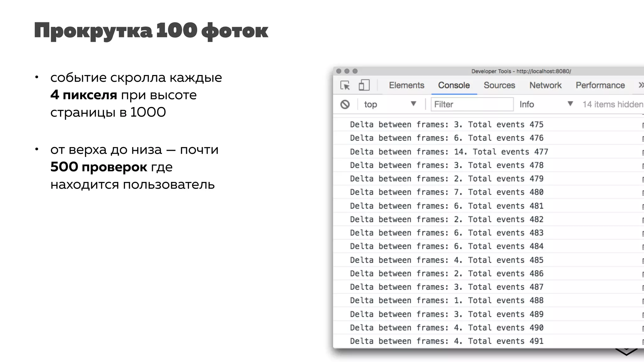The image size is (644, 362).
Task: Open the Performance tab
Action: tap(600, 85)
